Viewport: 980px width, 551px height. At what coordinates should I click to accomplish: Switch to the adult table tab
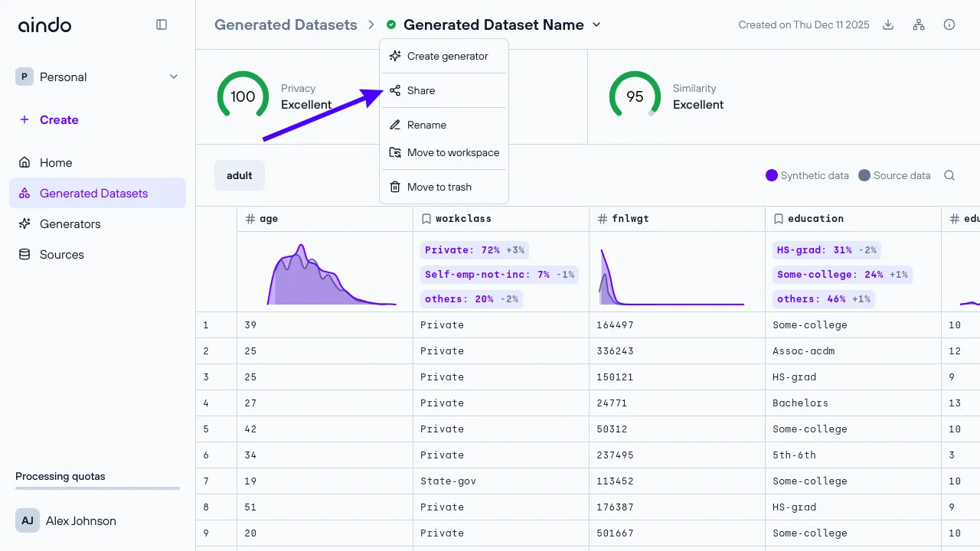point(239,175)
